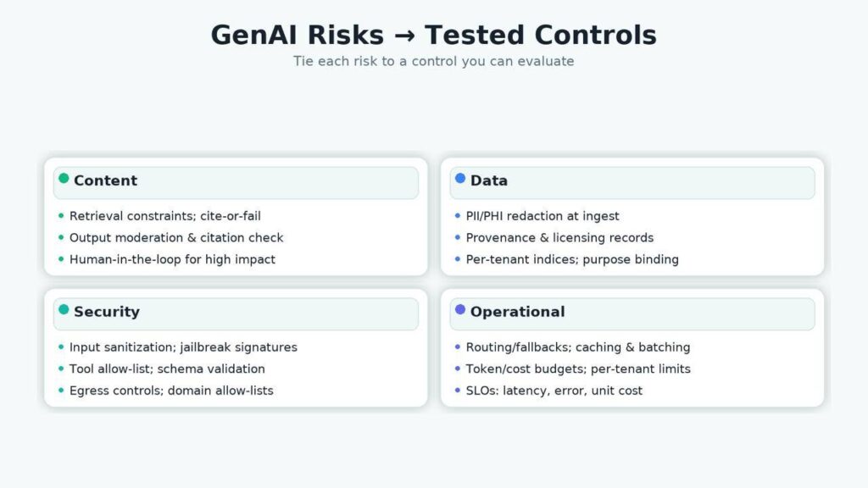Select "Tool allow-list; schema validation" line

coord(167,369)
